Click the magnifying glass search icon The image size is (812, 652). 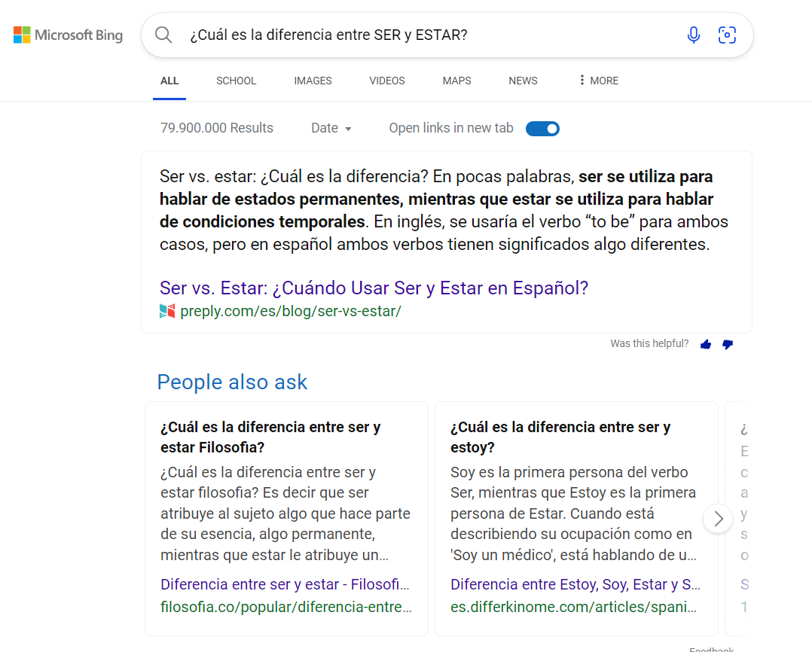pyautogui.click(x=163, y=35)
